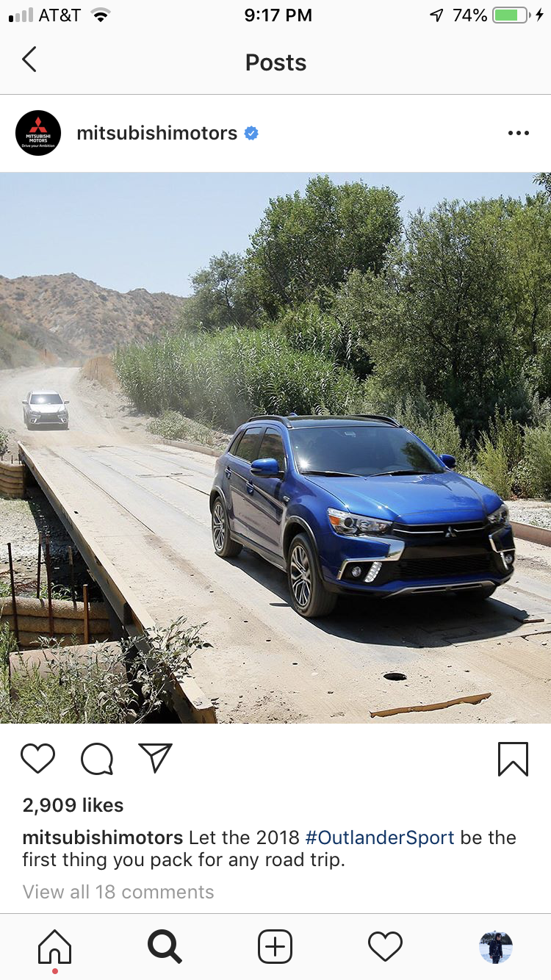
Task: Open the #OutlanderSport hashtag
Action: [x=380, y=837]
